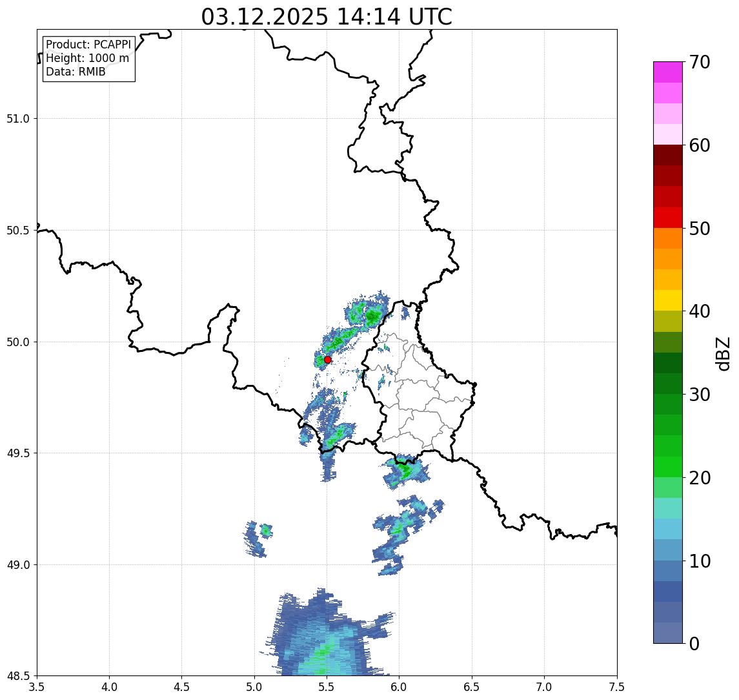Click the latitude label 51.0

tap(18, 119)
